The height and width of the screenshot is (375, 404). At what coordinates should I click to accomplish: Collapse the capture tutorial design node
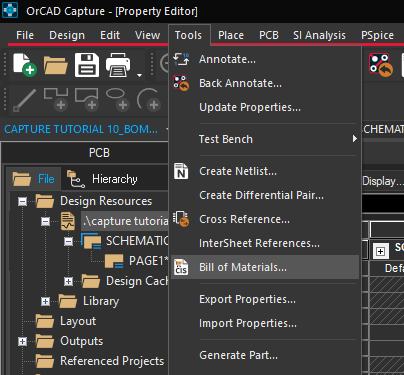tap(45, 221)
